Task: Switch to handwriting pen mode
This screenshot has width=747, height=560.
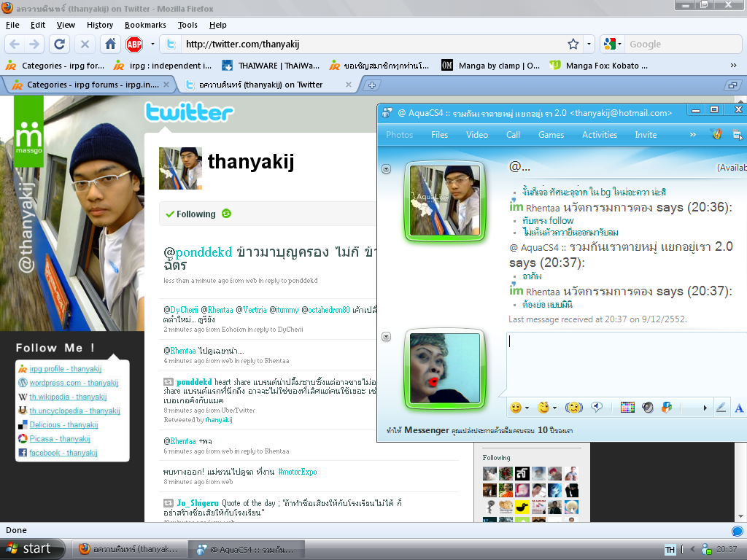Action: [721, 408]
